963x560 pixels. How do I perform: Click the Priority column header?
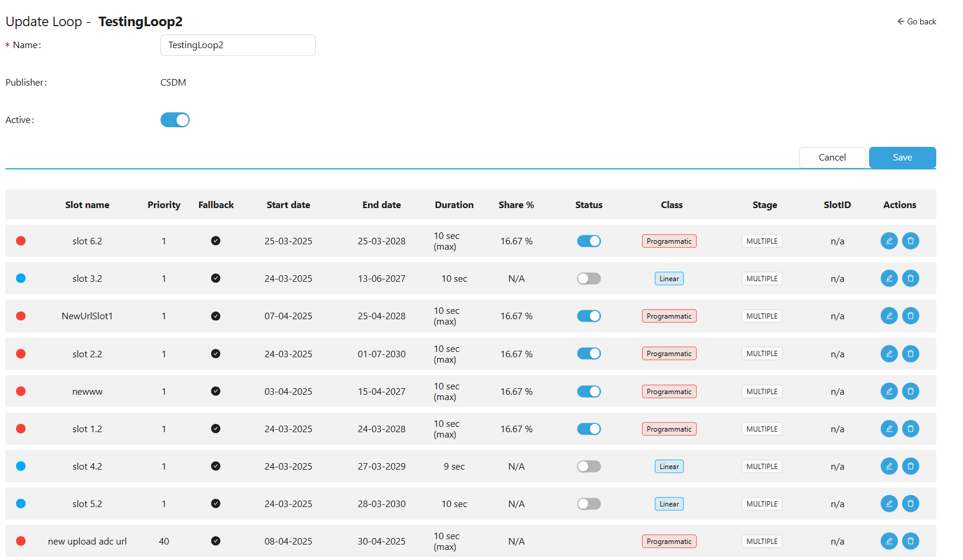tap(163, 205)
